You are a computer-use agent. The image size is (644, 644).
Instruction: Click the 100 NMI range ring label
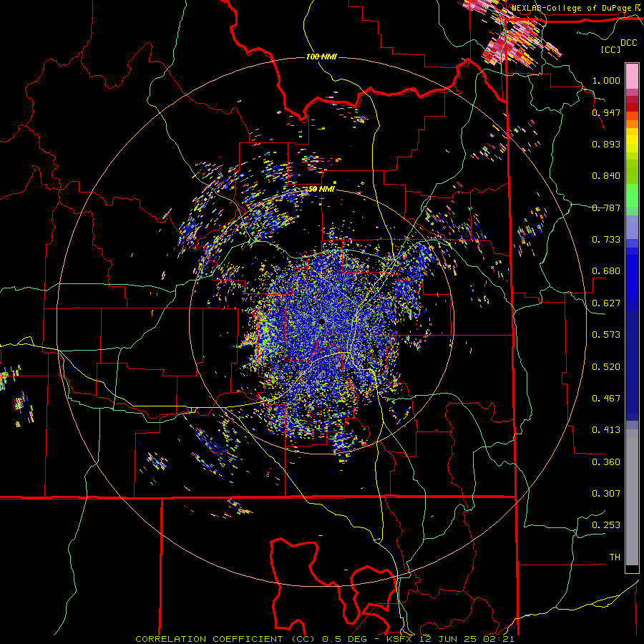321,57
